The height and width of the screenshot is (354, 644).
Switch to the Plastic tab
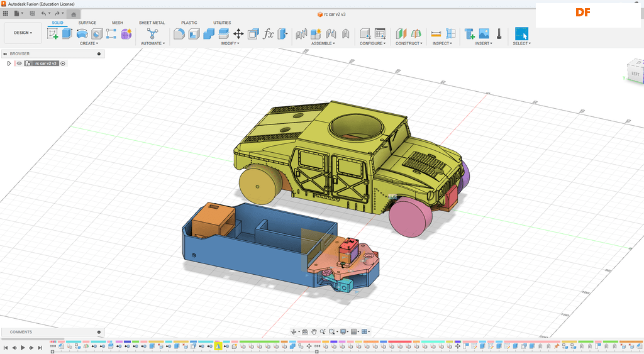(189, 23)
